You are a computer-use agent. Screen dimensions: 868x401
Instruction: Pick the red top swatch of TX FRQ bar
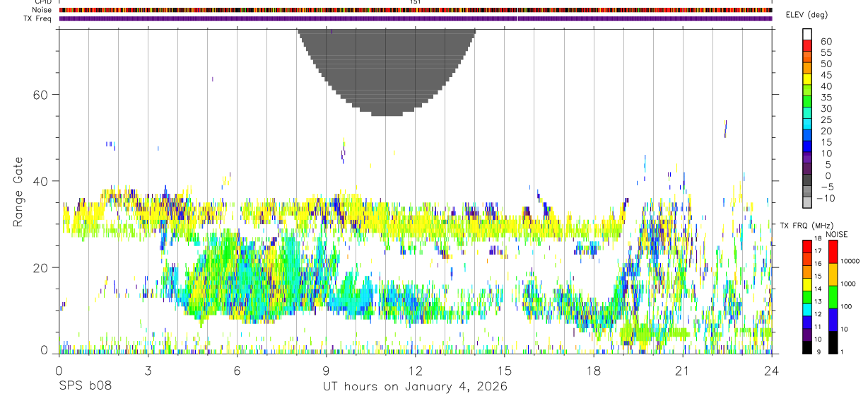tap(807, 245)
